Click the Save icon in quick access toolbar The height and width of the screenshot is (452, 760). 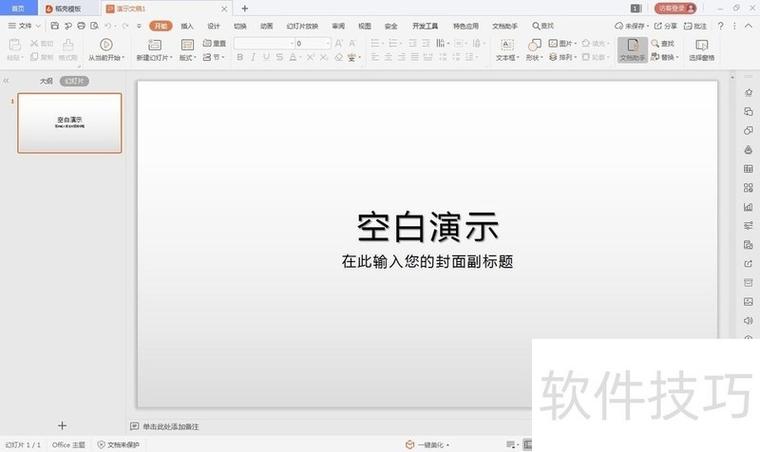[x=55, y=26]
